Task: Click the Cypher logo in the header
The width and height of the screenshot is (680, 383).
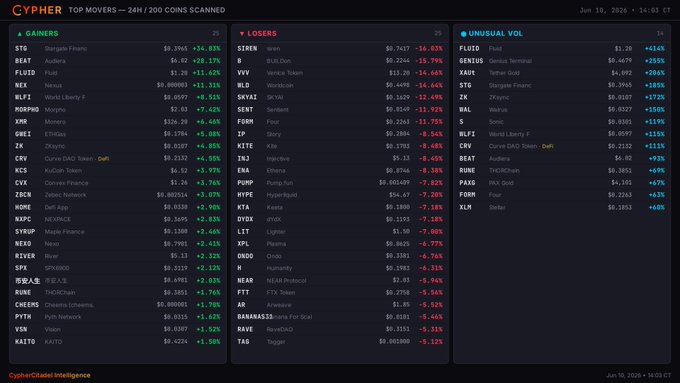Action: click(x=37, y=10)
